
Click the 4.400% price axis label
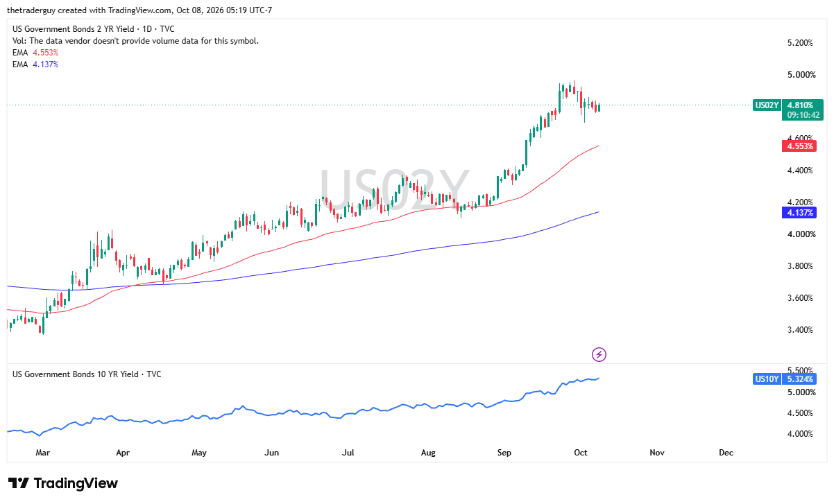tap(800, 171)
